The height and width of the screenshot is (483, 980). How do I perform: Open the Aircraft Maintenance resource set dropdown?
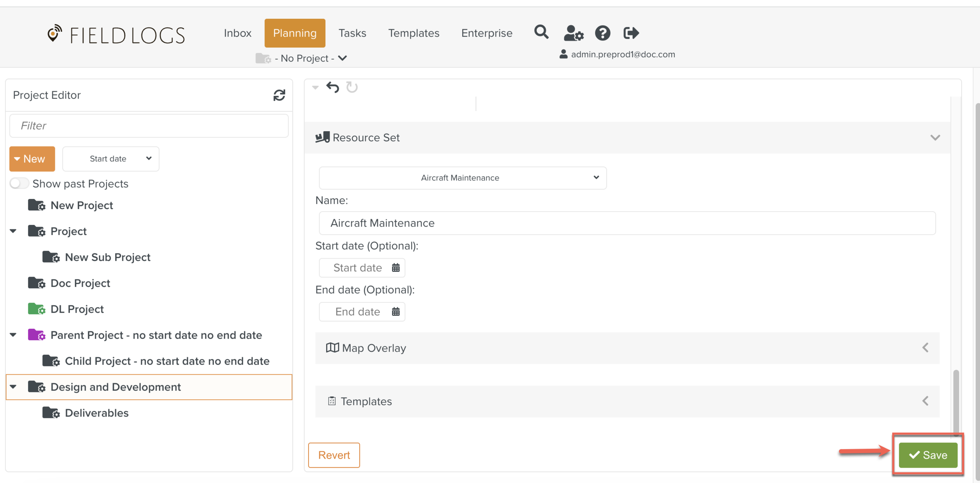463,178
